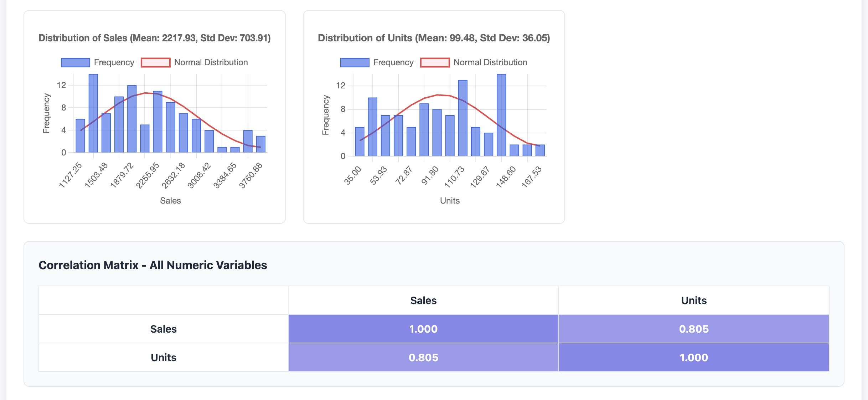Click the Frequency legend swatch in Sales chart
The height and width of the screenshot is (400, 868).
point(75,62)
